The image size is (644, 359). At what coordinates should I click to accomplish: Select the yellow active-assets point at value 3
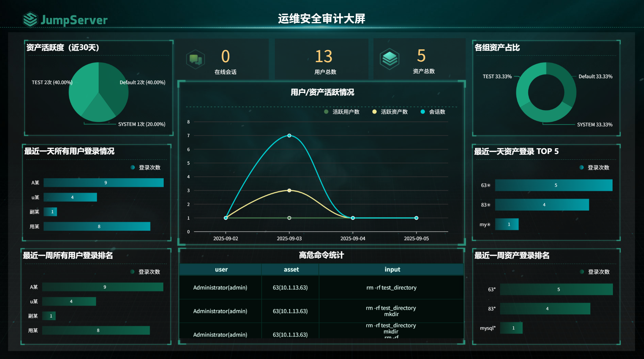coord(289,190)
